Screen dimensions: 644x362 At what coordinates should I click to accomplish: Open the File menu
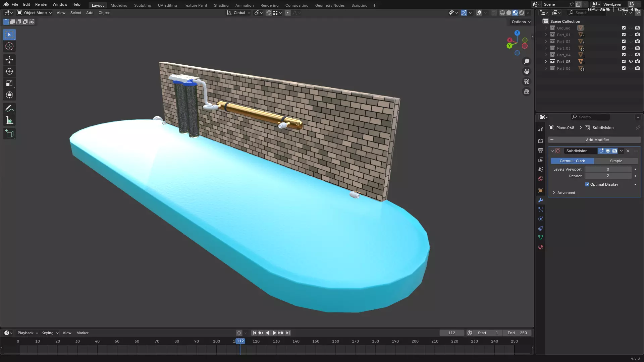pos(15,4)
